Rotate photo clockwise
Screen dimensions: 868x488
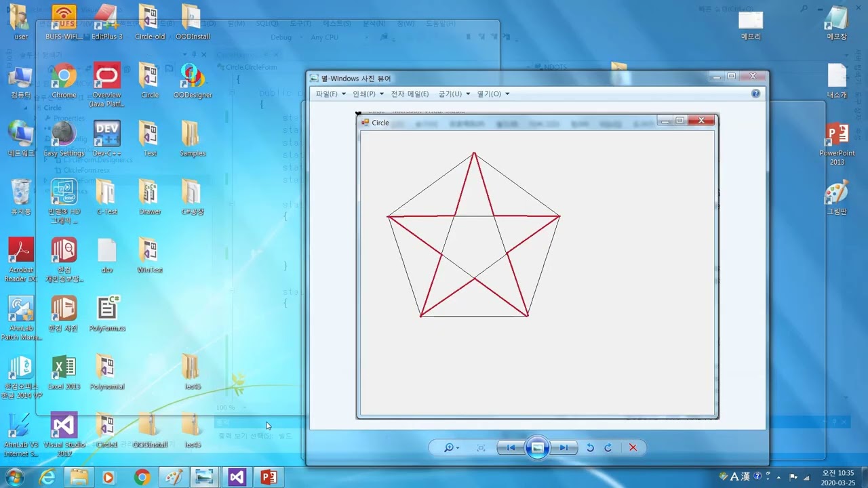pos(608,448)
